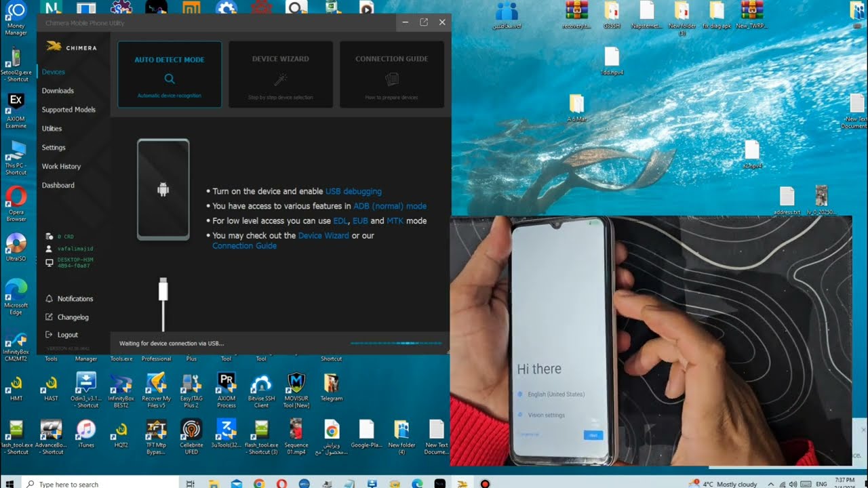868x488 pixels.
Task: Open Settings in Chimera sidebar
Action: coord(54,148)
